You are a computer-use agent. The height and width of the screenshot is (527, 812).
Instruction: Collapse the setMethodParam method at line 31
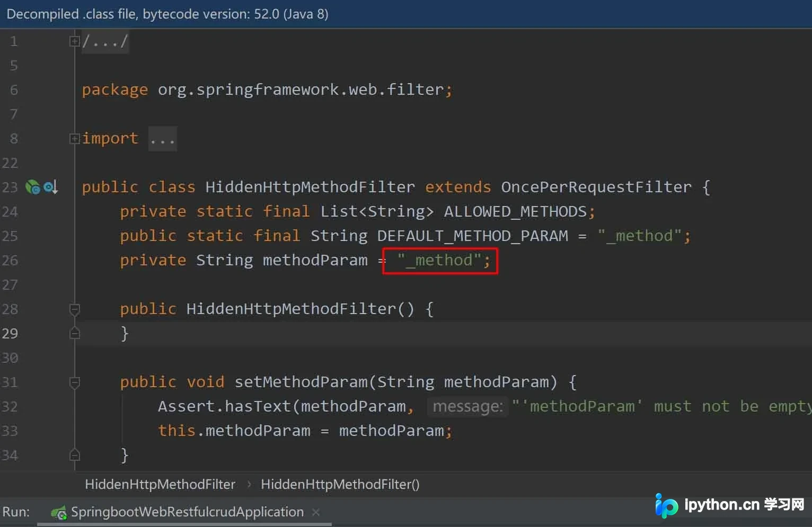click(x=75, y=382)
